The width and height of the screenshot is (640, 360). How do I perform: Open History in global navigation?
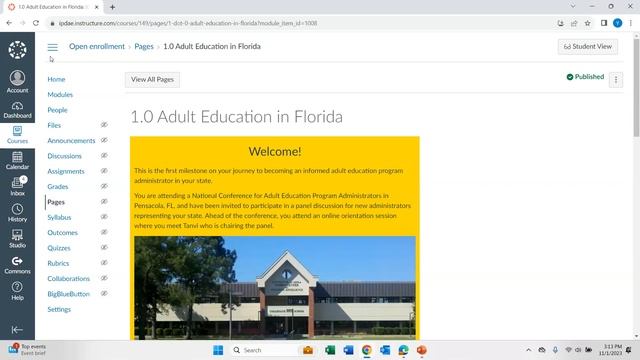[17, 213]
